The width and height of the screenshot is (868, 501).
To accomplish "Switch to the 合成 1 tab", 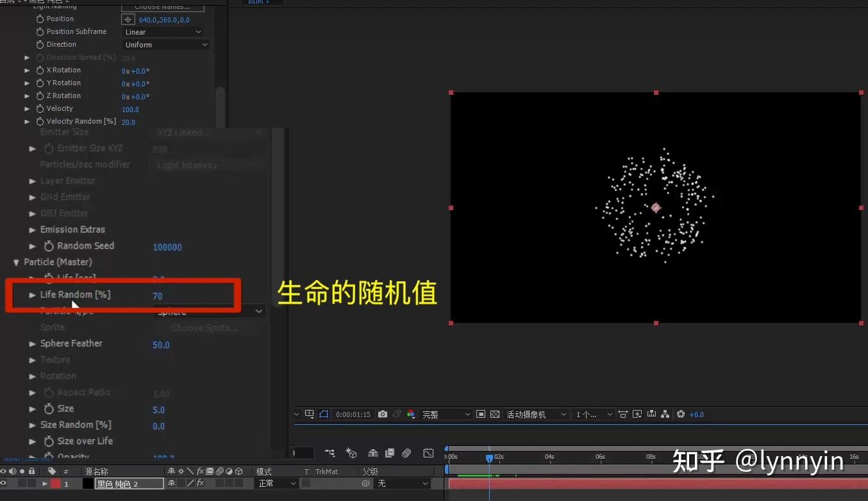I will pos(258,3).
